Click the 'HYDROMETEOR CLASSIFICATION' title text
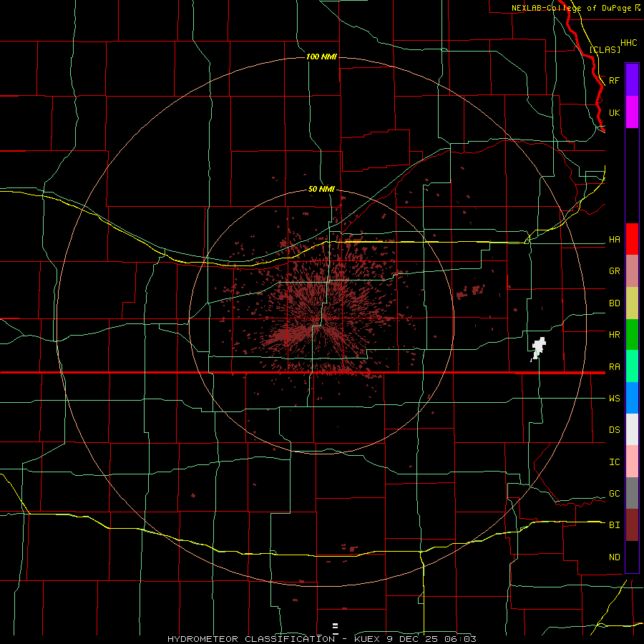Screen dimensions: 644x644 (x=251, y=639)
